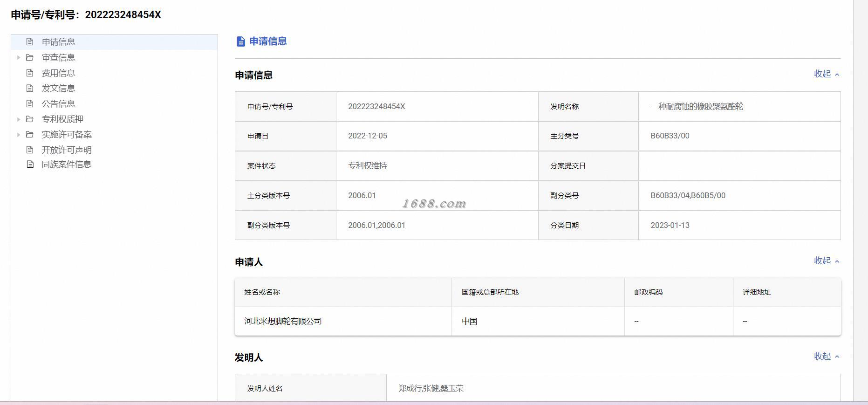Click the document icon beside 申请信息 in sidebar
The width and height of the screenshot is (868, 405).
[30, 42]
